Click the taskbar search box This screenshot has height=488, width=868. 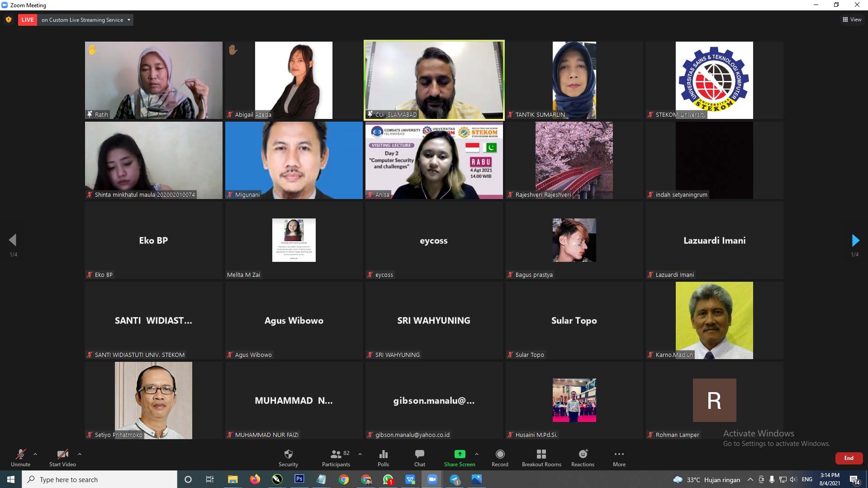point(100,479)
